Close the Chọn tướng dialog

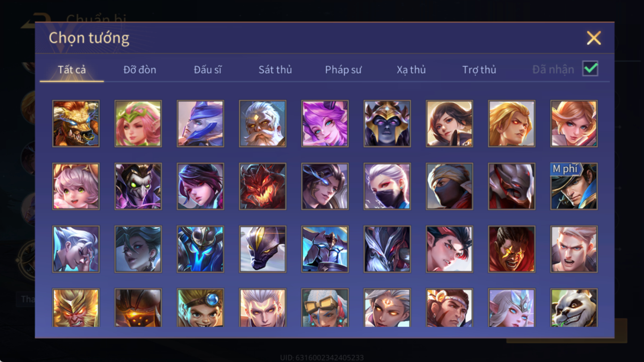[x=594, y=38]
